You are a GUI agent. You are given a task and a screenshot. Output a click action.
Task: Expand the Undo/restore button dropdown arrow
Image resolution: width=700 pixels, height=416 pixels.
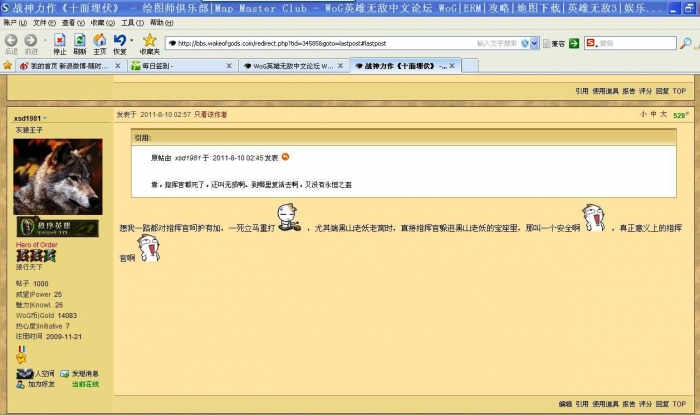pyautogui.click(x=130, y=41)
